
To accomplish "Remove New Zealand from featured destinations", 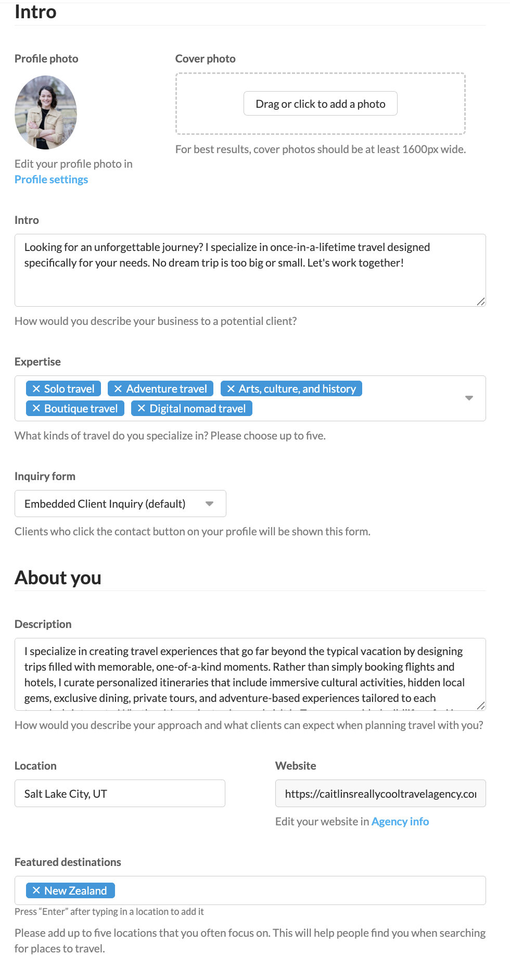I will (36, 891).
